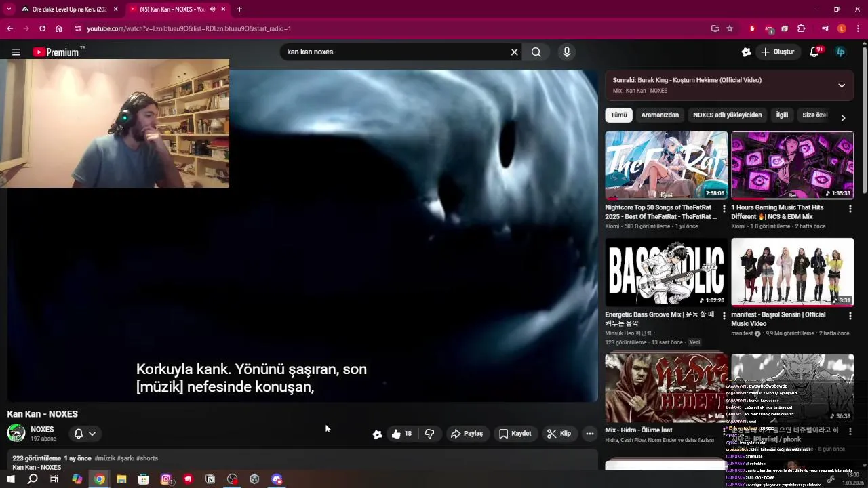Switch to Ore dake Level Up browser tab
This screenshot has height=488, width=868.
[69, 9]
